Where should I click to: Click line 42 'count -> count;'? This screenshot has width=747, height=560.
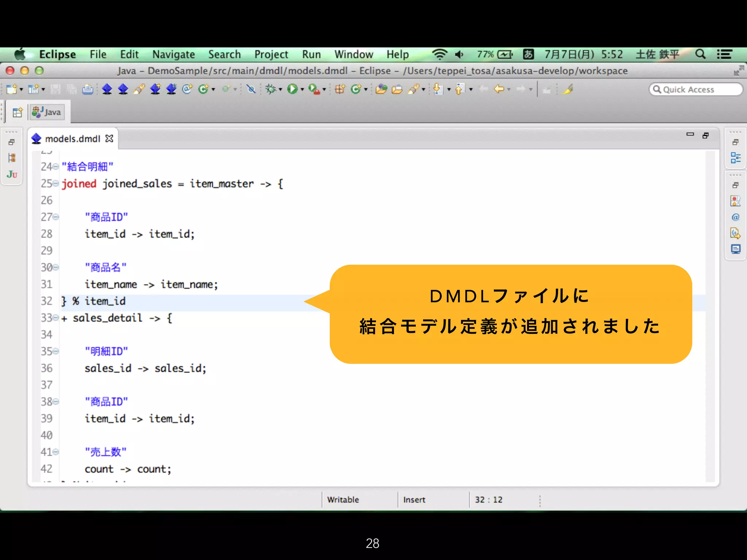(x=128, y=469)
